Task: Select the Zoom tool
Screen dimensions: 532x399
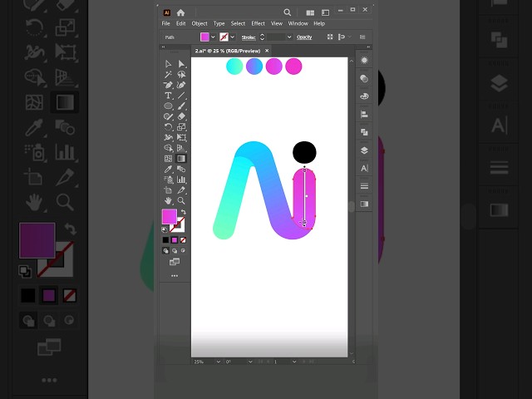Action: tap(181, 200)
